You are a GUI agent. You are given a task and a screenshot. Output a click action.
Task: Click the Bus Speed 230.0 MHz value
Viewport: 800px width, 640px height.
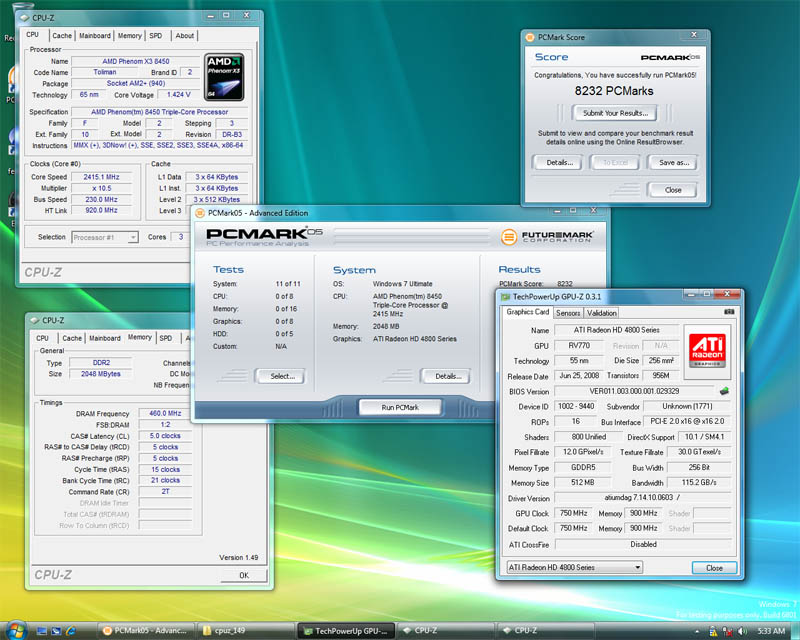point(102,200)
